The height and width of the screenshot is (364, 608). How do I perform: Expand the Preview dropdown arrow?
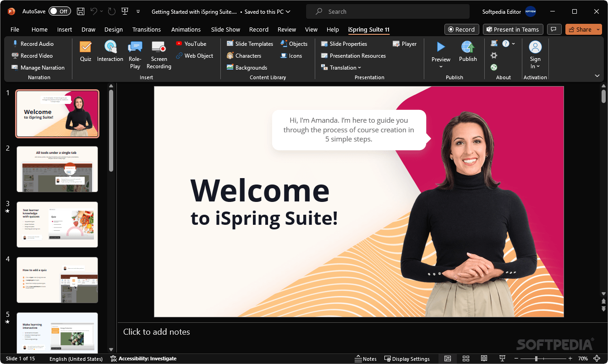pyautogui.click(x=441, y=67)
